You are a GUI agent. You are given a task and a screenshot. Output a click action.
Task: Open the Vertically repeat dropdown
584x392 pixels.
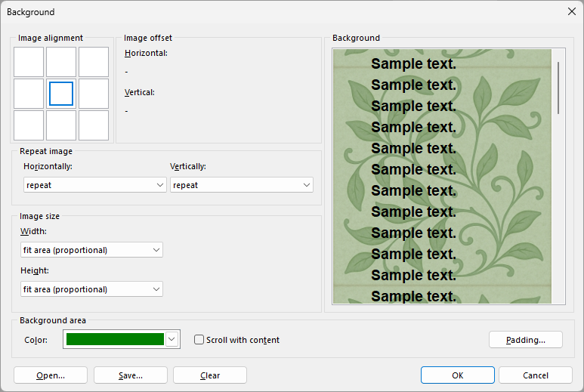click(241, 185)
